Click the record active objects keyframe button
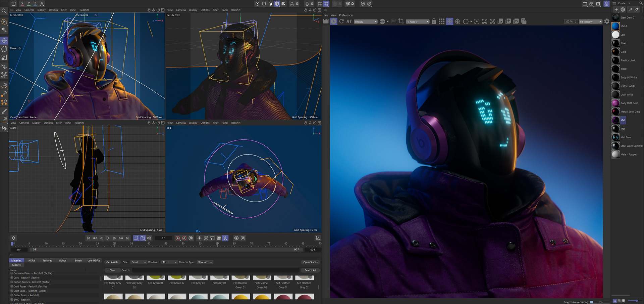 click(x=178, y=238)
